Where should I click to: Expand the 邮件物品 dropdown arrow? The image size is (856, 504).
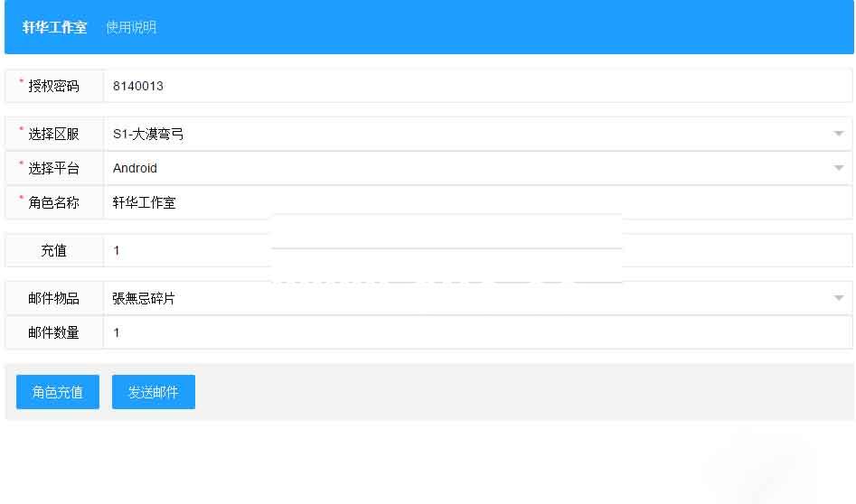(839, 298)
